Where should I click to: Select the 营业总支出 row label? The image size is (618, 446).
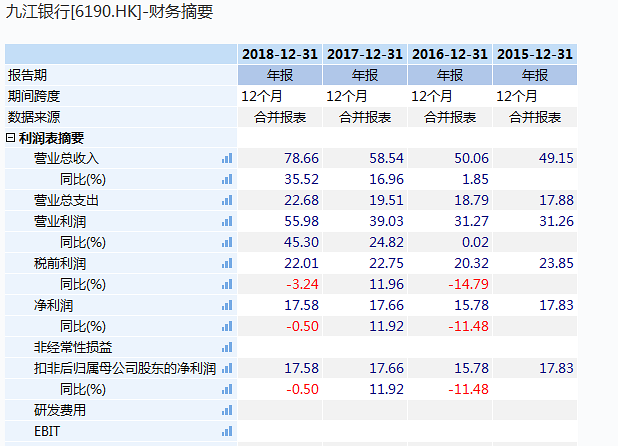[66, 201]
